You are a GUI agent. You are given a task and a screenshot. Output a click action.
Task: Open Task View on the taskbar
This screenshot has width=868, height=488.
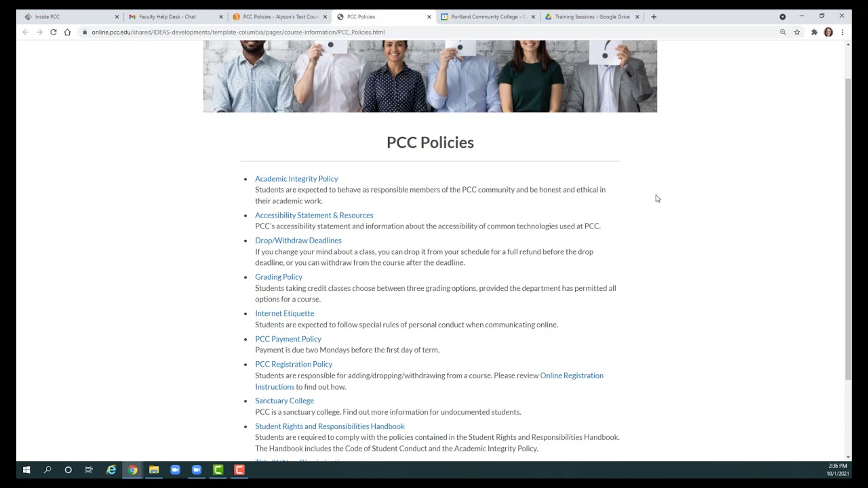pyautogui.click(x=89, y=470)
